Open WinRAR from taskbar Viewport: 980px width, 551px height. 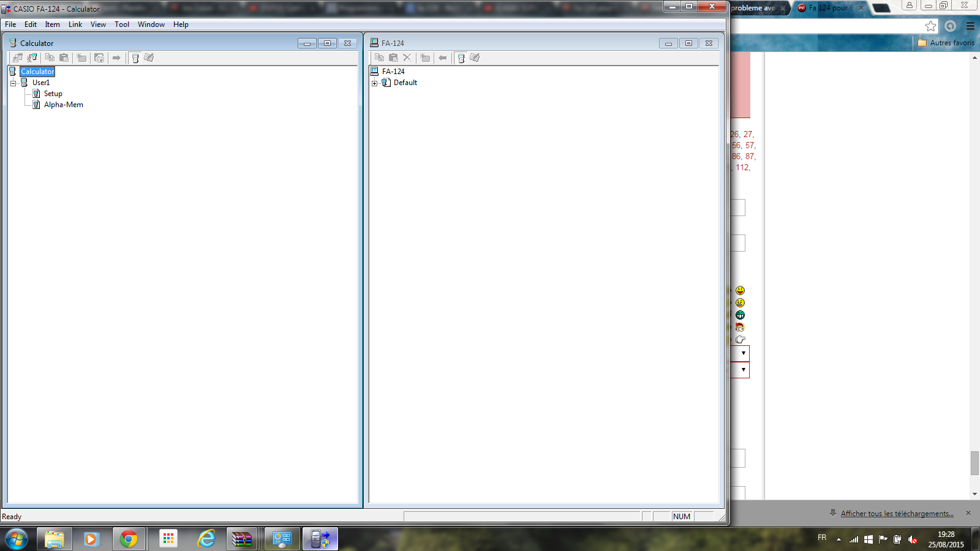pyautogui.click(x=242, y=539)
